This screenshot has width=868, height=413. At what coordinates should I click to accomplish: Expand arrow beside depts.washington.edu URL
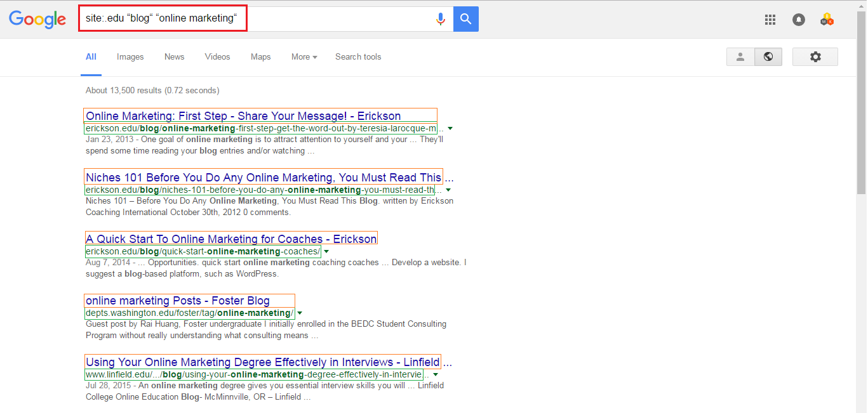pos(300,313)
